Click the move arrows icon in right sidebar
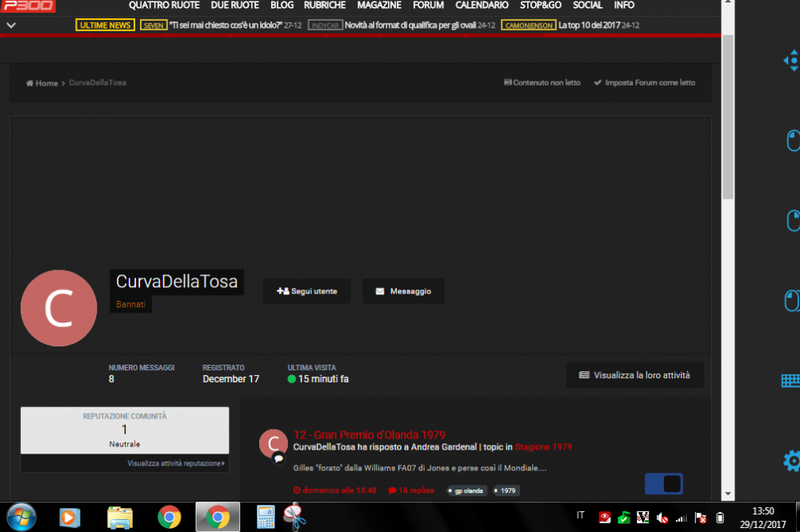Viewport: 800px width, 532px height. point(790,60)
